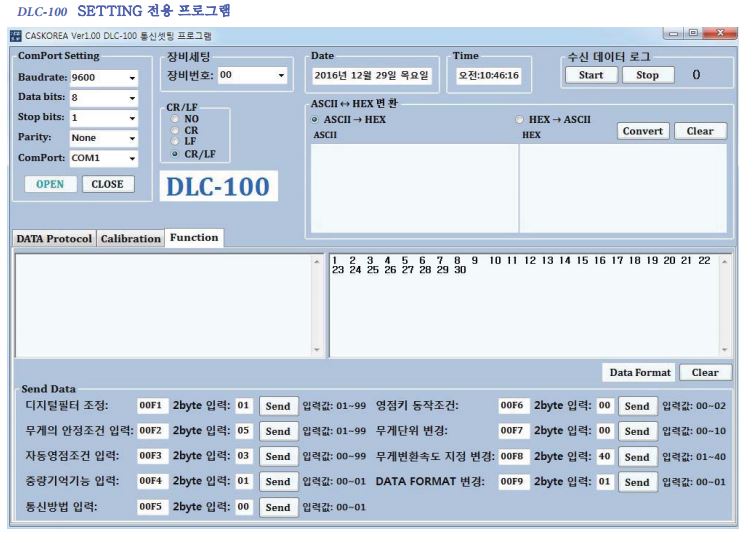Send the 00F6 영점키 동작조건 command
Screen dimensions: 754x543
(x=637, y=406)
